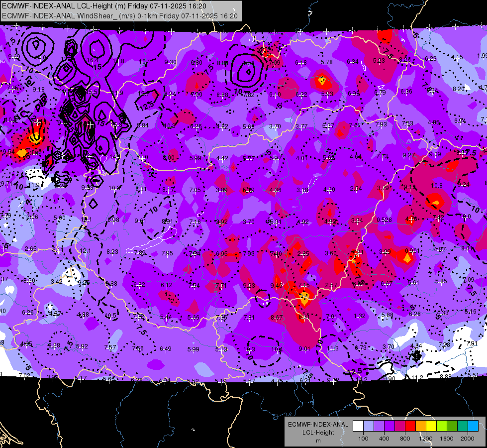
Task: Click the orange legend swatch
Action: pos(421,426)
